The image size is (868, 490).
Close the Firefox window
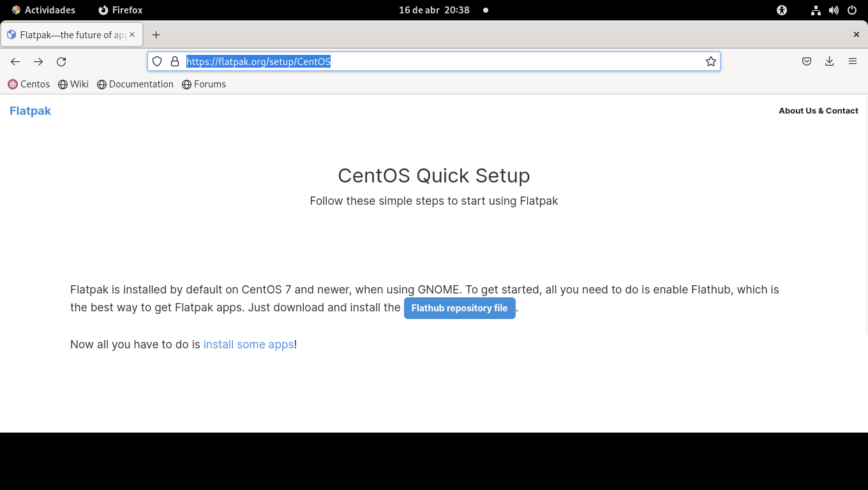point(857,34)
